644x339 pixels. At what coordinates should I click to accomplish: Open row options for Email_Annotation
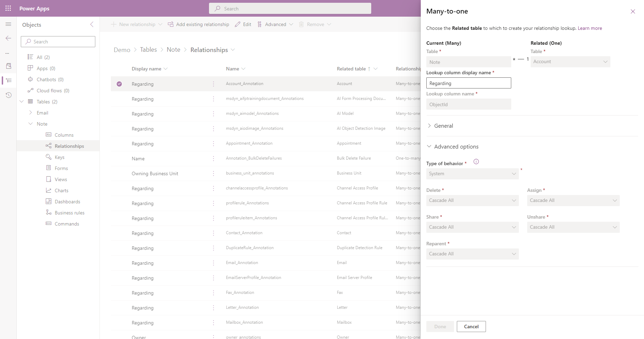pyautogui.click(x=214, y=263)
